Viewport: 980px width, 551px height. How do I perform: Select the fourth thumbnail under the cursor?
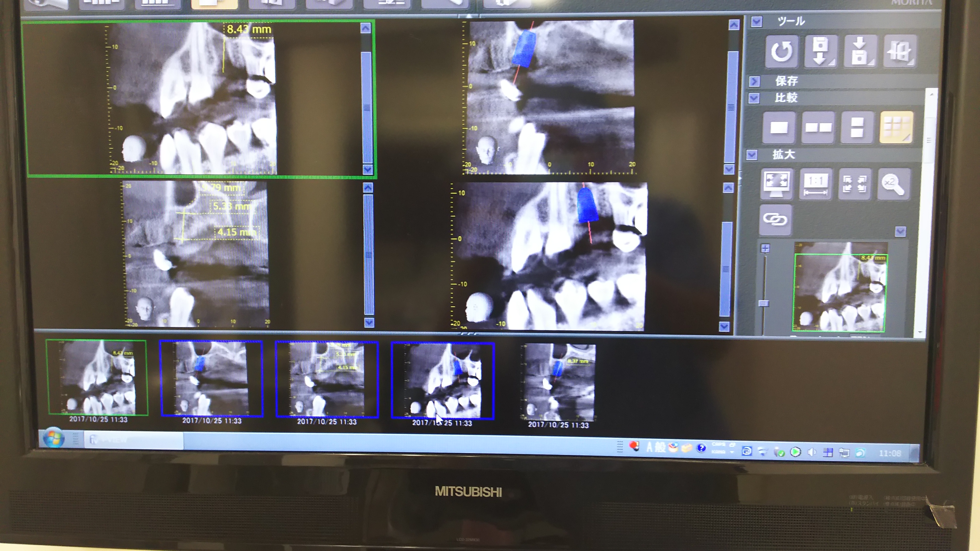click(x=443, y=381)
